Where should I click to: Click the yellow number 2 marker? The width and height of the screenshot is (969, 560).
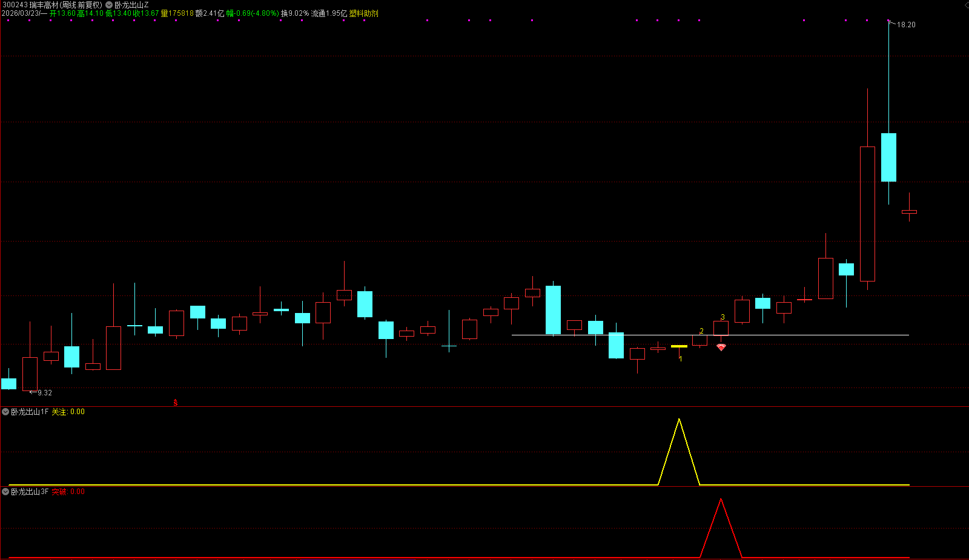701,331
